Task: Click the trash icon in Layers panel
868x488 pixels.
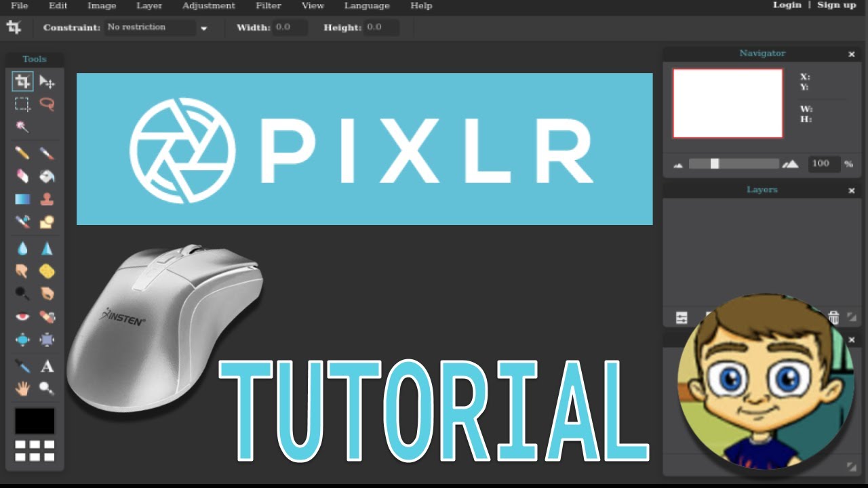Action: tap(834, 317)
